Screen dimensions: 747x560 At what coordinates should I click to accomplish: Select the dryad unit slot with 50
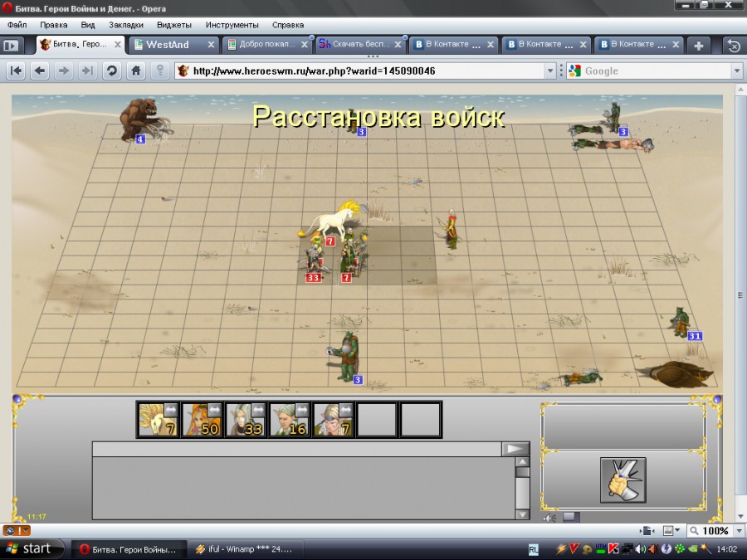[x=202, y=420]
